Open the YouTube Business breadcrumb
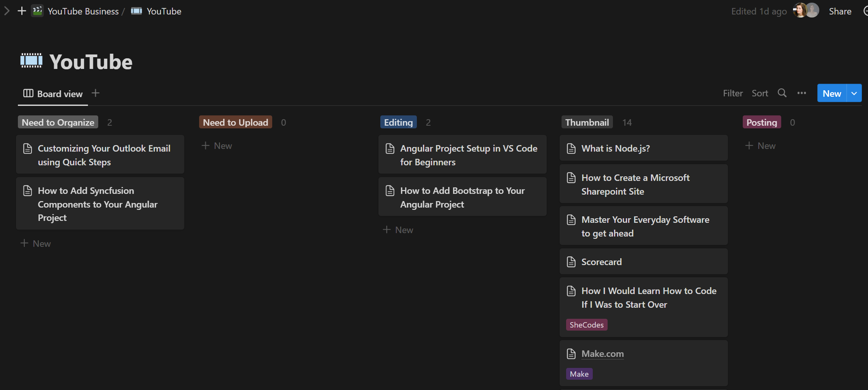 (83, 11)
